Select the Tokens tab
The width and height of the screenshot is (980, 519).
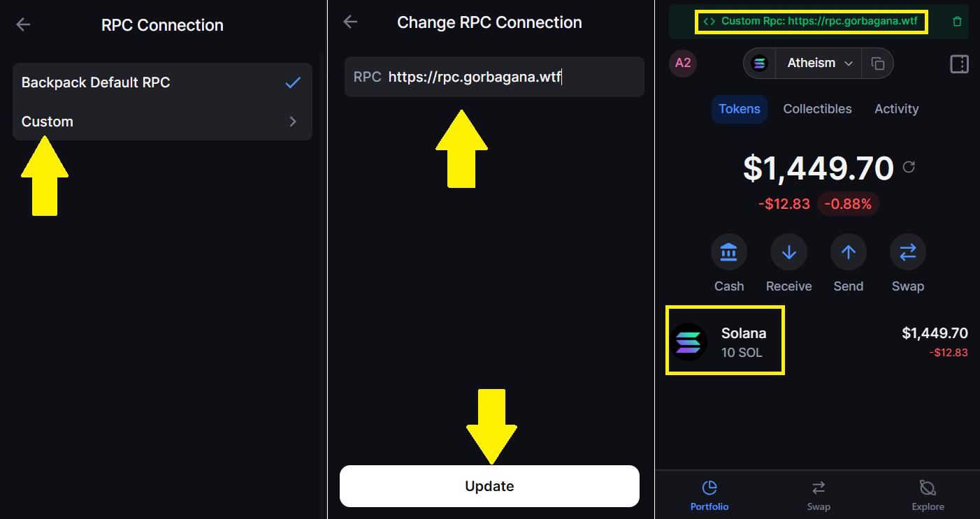pos(740,109)
